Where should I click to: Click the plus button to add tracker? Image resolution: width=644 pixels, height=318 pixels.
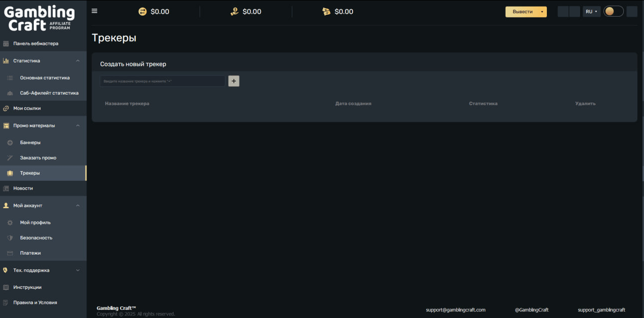(x=233, y=81)
